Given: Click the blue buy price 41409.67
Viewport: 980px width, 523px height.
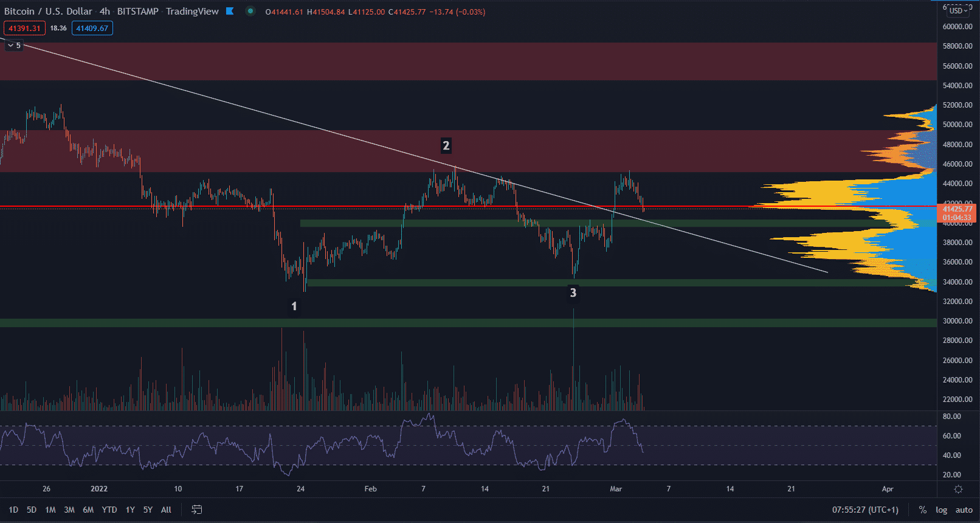Looking at the screenshot, I should point(92,28).
